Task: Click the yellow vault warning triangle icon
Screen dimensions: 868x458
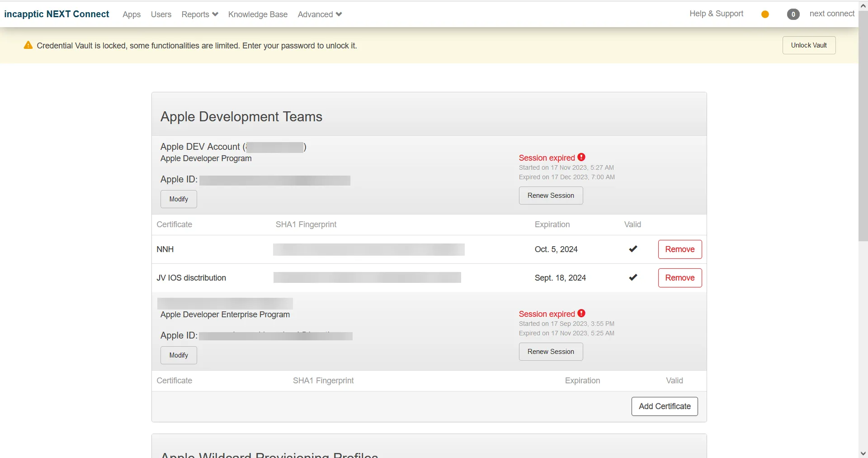Action: pos(28,45)
